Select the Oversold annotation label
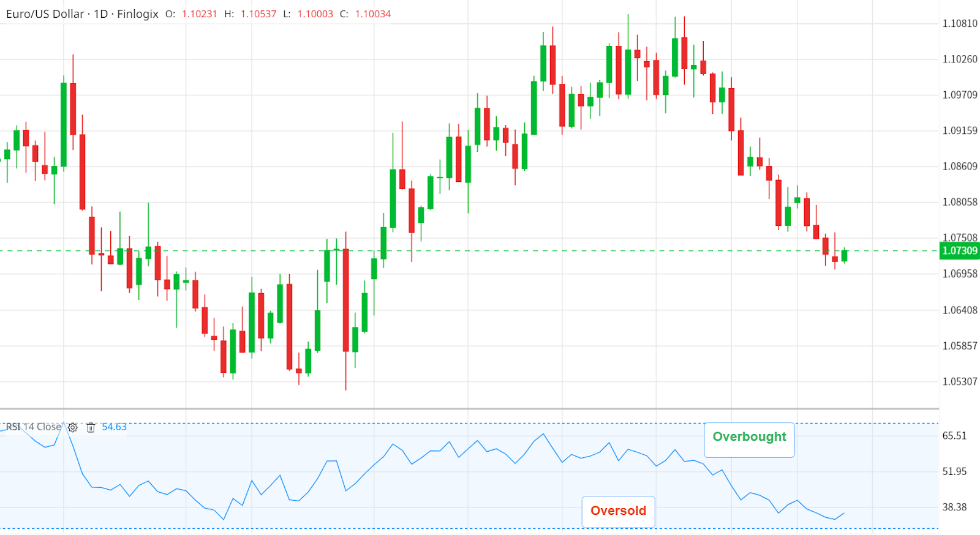 pyautogui.click(x=618, y=511)
